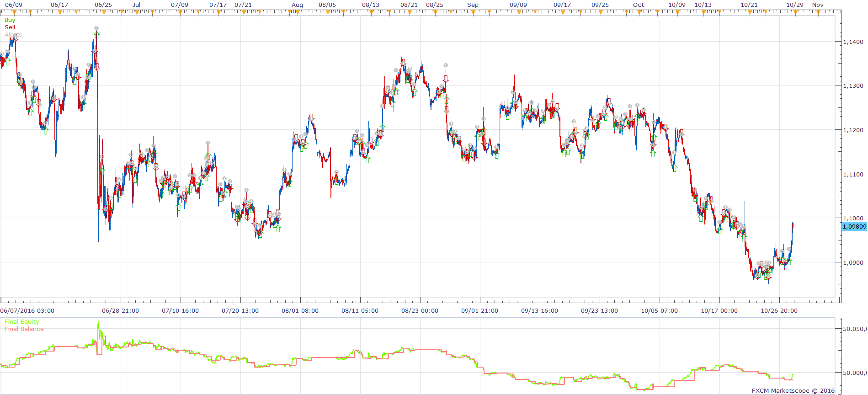Click the current price tag 1,09809
Image resolution: width=868 pixels, height=395 pixels.
(x=854, y=226)
